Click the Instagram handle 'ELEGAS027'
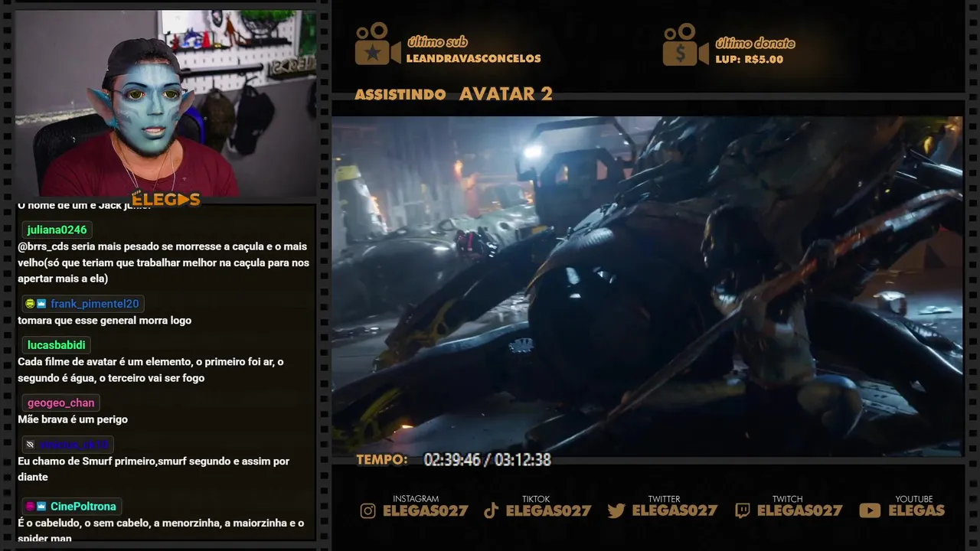 click(x=426, y=511)
